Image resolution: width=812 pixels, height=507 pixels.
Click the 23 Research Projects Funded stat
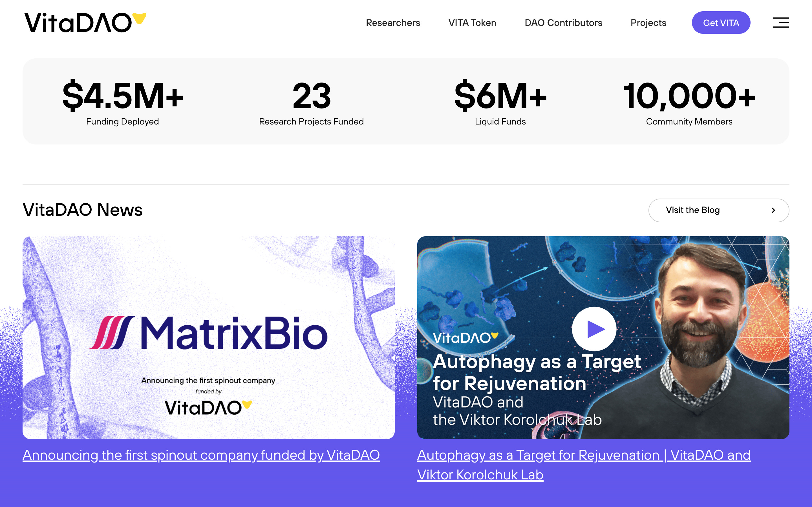click(x=311, y=102)
